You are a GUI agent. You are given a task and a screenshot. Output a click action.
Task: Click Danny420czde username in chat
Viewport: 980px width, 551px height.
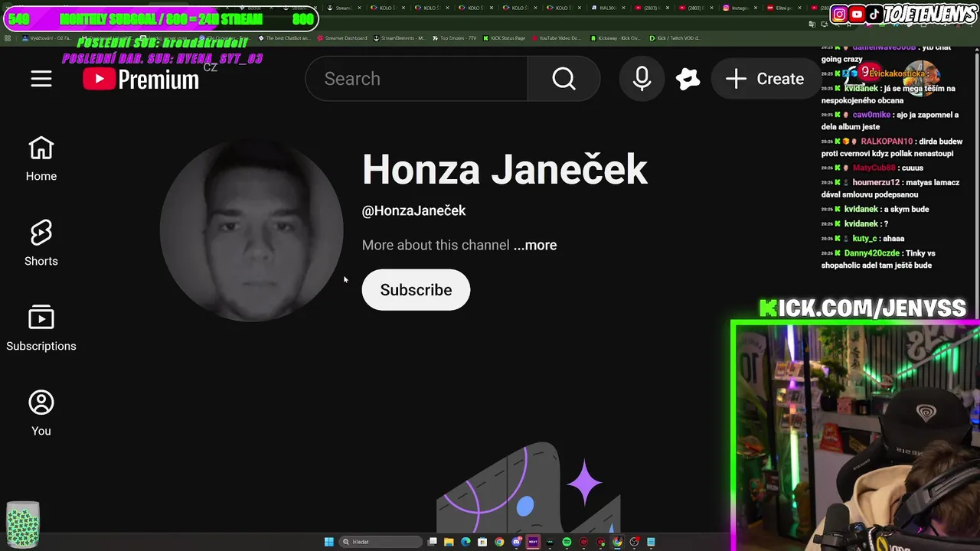(x=871, y=253)
